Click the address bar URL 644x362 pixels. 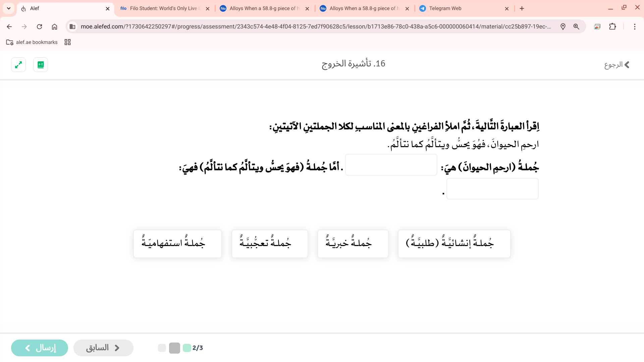[x=315, y=26]
